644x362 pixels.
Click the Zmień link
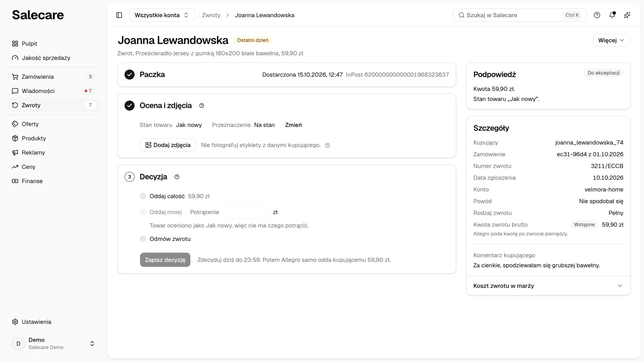click(293, 125)
